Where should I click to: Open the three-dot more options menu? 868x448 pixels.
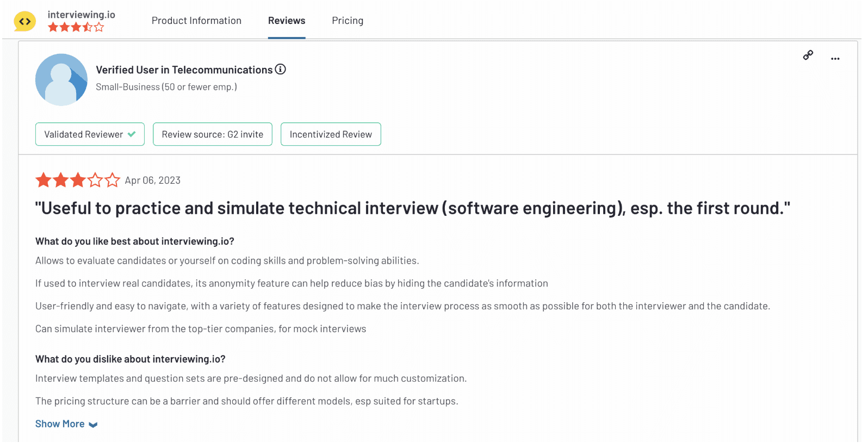coord(835,59)
